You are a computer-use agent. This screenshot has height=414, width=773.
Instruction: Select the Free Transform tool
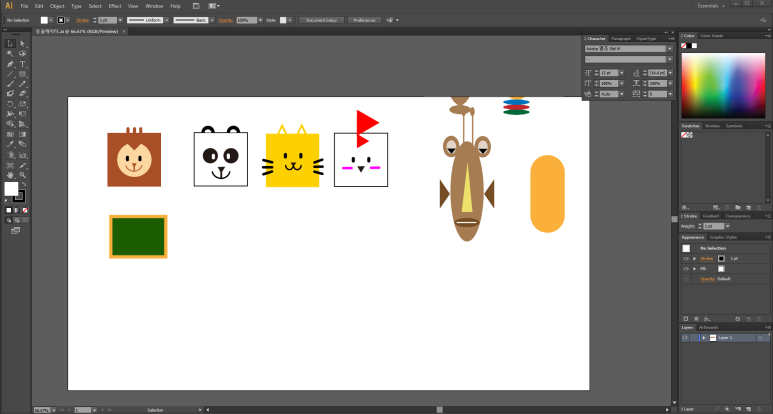pos(22,114)
